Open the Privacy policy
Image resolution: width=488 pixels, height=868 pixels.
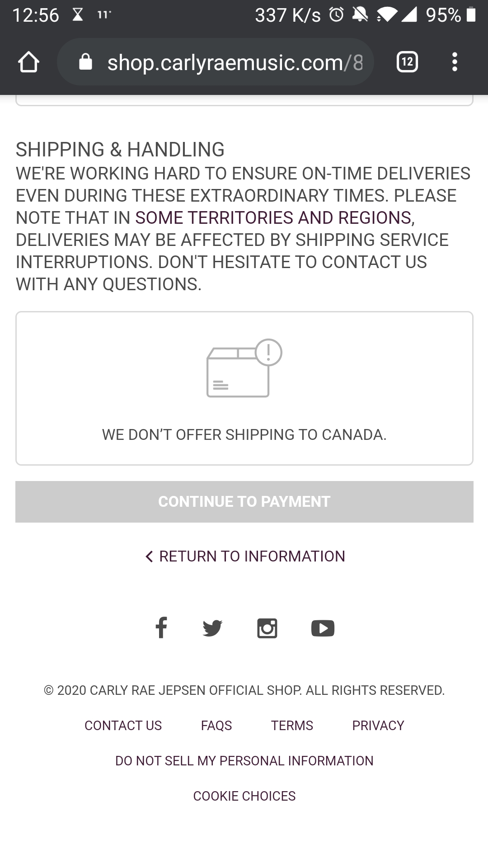click(378, 725)
